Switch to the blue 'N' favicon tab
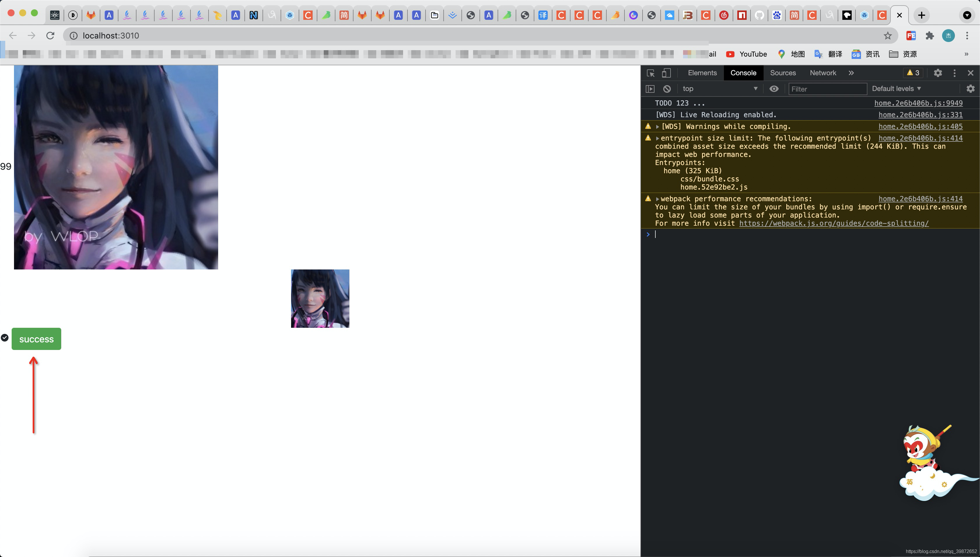Screen dimensions: 980x557 pos(254,15)
